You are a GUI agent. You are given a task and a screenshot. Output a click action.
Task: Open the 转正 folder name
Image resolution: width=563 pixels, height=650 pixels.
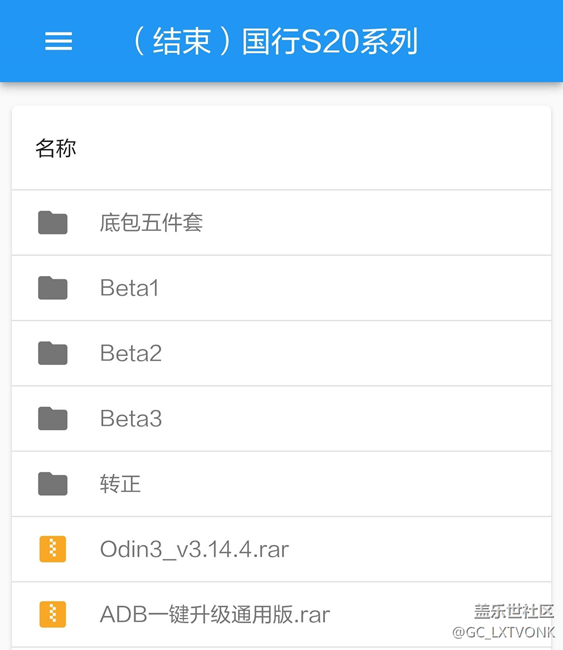pyautogui.click(x=120, y=484)
